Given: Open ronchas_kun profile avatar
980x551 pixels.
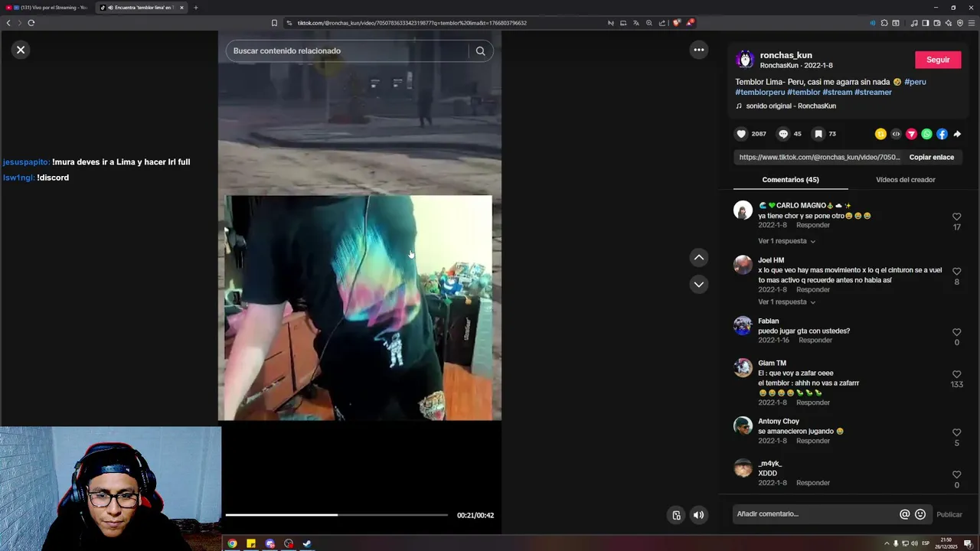Looking at the screenshot, I should coord(745,60).
